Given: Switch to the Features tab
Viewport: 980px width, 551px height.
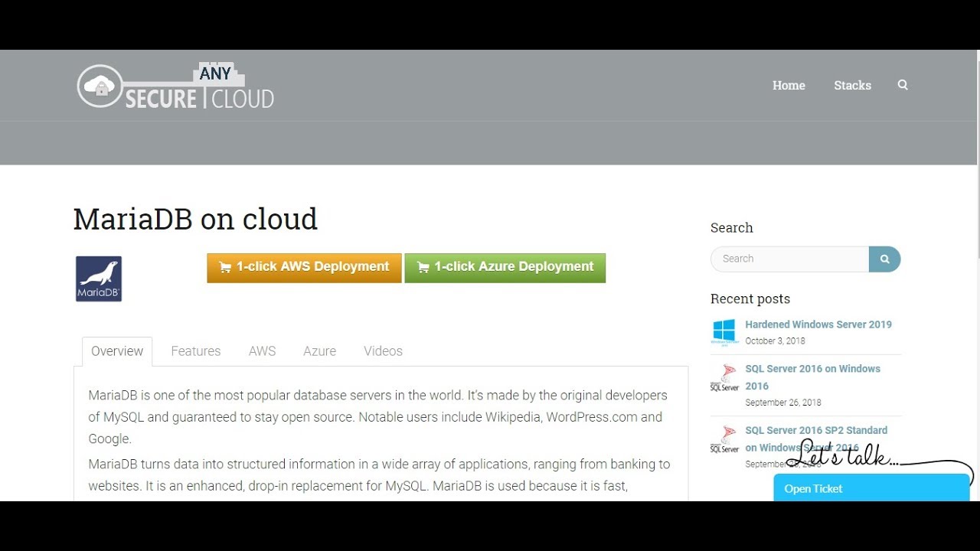Looking at the screenshot, I should [x=196, y=351].
